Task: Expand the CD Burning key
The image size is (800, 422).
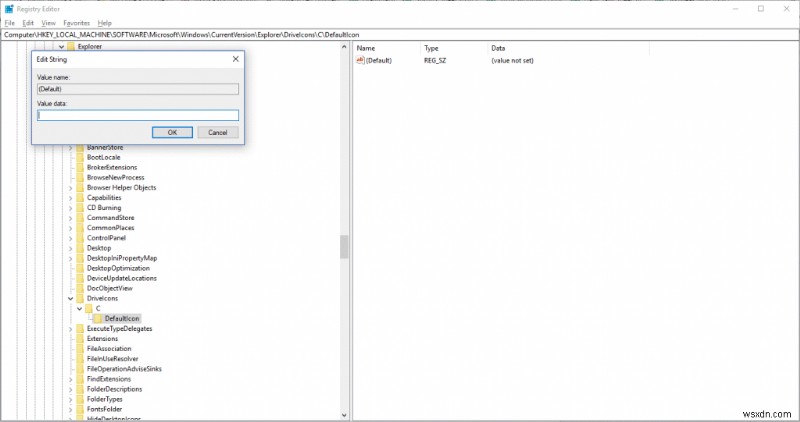Action: click(x=70, y=208)
